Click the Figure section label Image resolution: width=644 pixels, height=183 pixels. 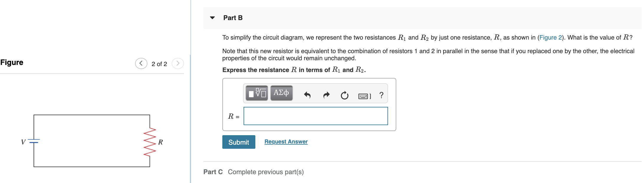tap(12, 62)
